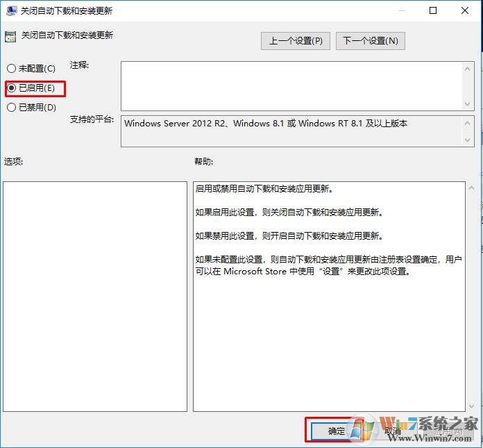This screenshot has width=483, height=448.
Task: Click the 帮助 label
Action: (203, 161)
